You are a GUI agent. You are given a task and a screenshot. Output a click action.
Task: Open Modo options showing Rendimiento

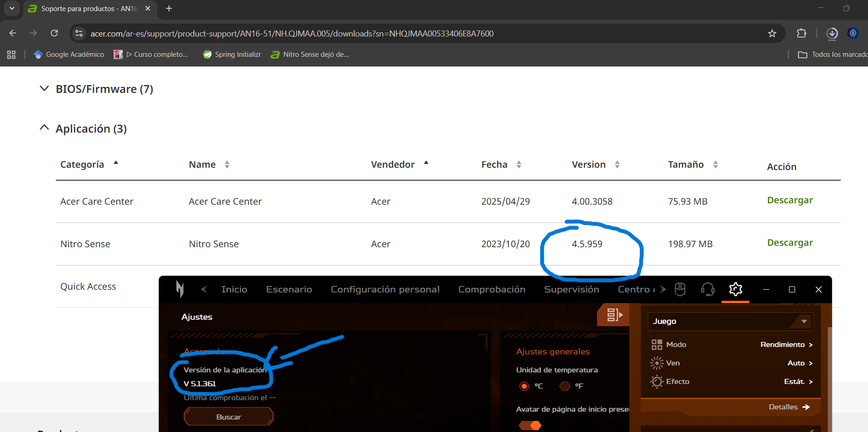point(786,345)
